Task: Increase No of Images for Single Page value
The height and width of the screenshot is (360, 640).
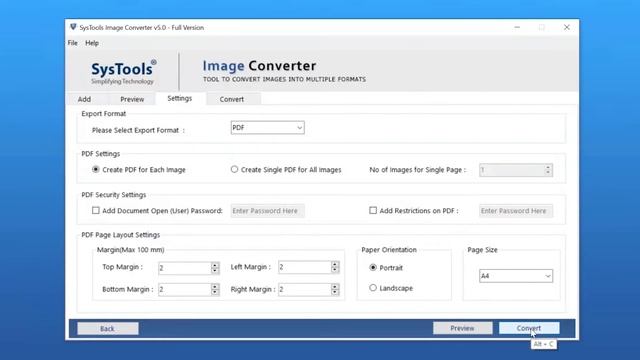Action: pyautogui.click(x=548, y=167)
